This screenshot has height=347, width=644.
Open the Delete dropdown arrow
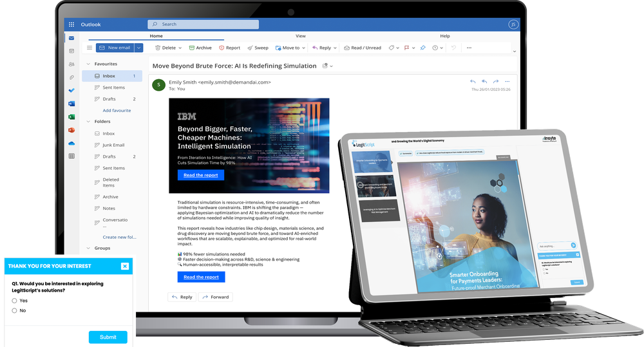[180, 48]
